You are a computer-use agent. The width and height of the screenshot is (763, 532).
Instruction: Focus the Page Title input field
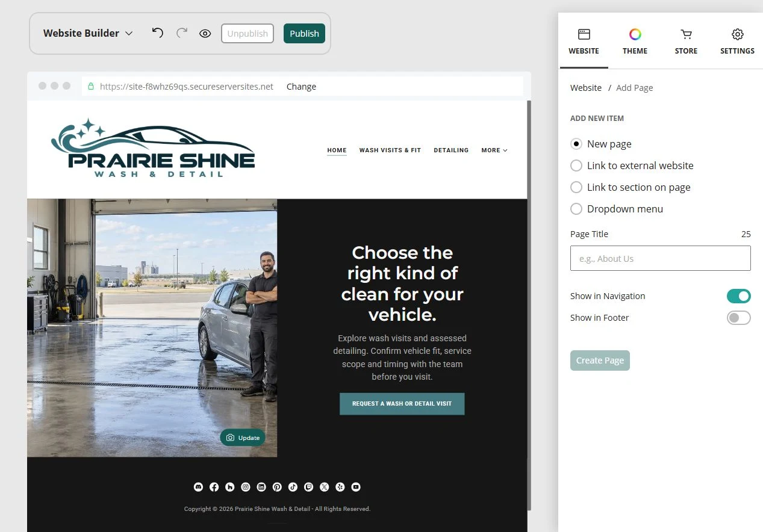660,258
